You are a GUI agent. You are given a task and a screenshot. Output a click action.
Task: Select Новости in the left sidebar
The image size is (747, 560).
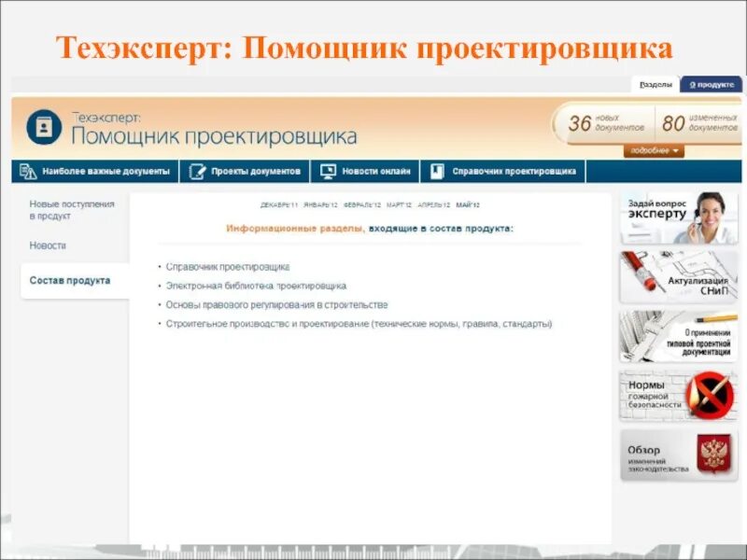click(x=48, y=245)
